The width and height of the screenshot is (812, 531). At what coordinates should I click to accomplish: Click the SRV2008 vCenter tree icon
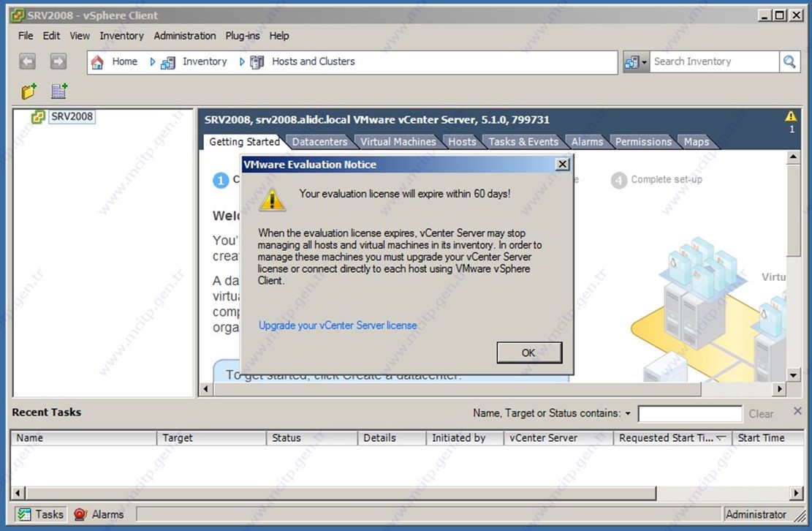coord(38,116)
